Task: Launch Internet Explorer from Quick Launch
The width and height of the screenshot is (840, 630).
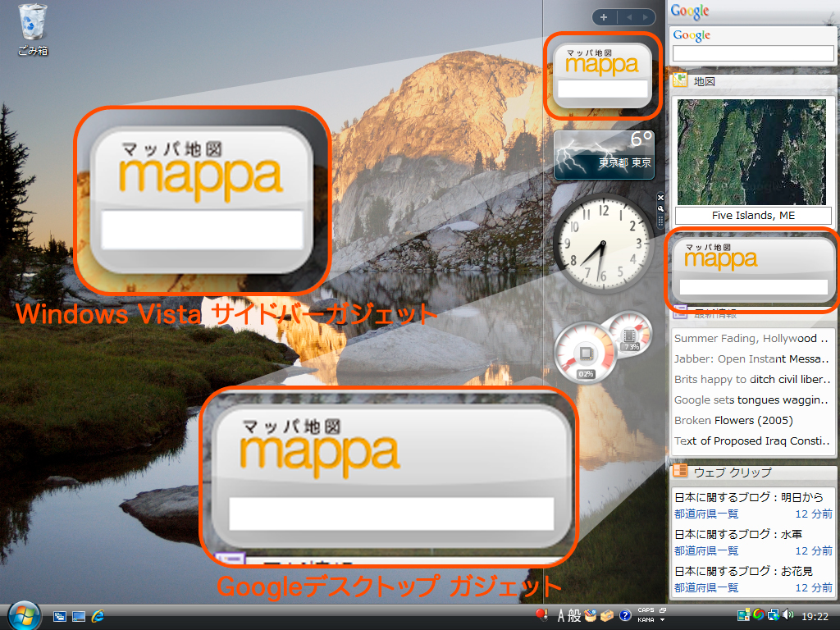Action: pyautogui.click(x=98, y=615)
